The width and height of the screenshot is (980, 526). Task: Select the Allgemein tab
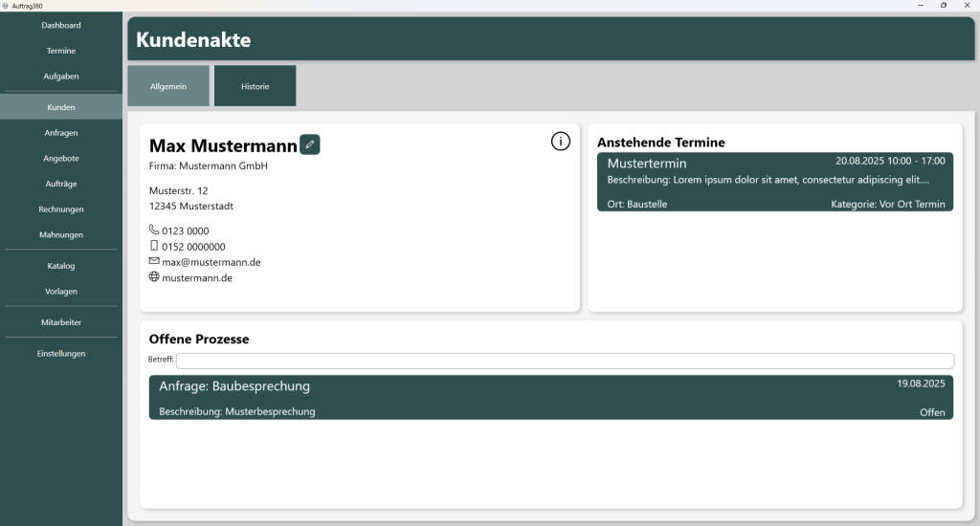point(167,86)
